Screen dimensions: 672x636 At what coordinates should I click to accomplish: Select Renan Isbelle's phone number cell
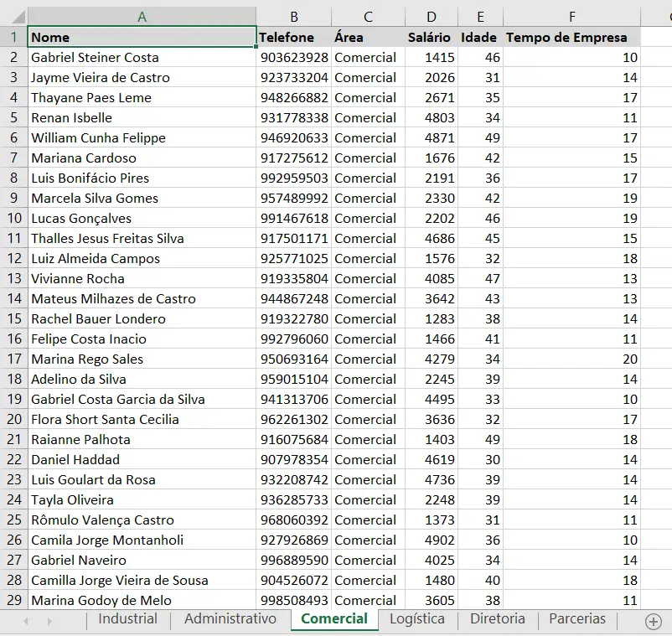(293, 118)
